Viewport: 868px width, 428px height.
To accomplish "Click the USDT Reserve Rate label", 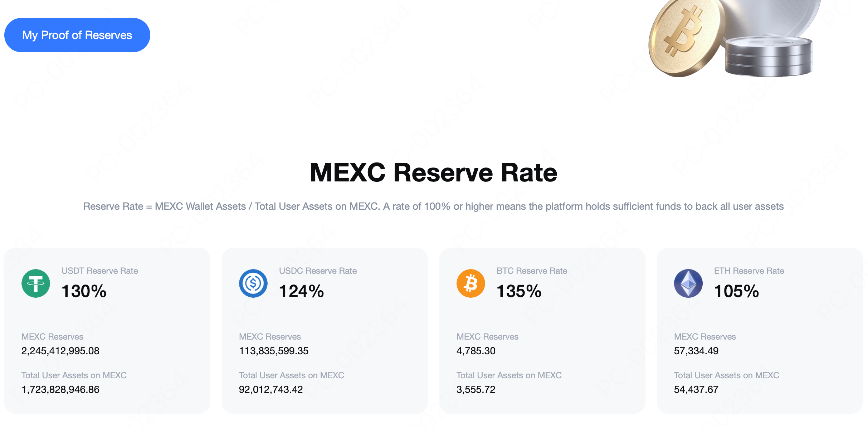I will click(x=100, y=271).
